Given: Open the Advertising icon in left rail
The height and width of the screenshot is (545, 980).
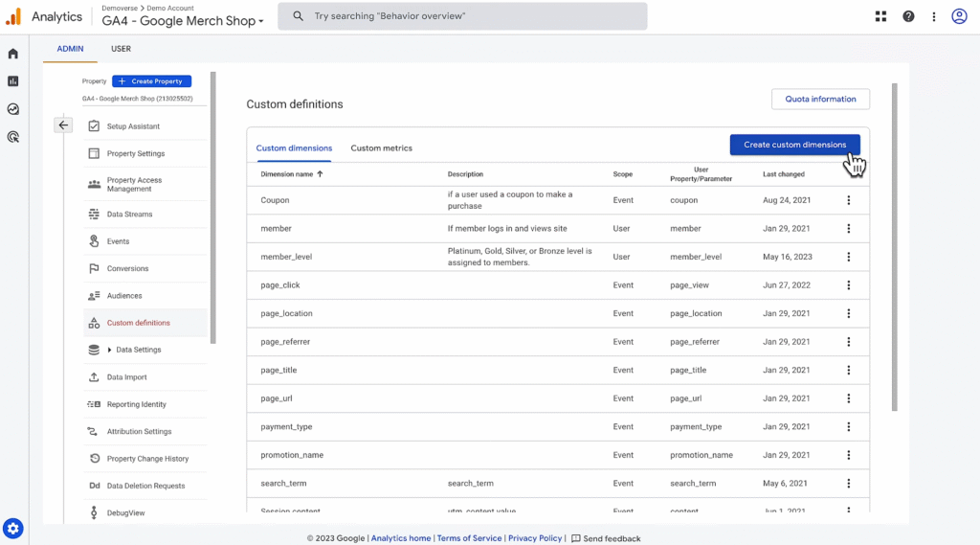Looking at the screenshot, I should [13, 136].
